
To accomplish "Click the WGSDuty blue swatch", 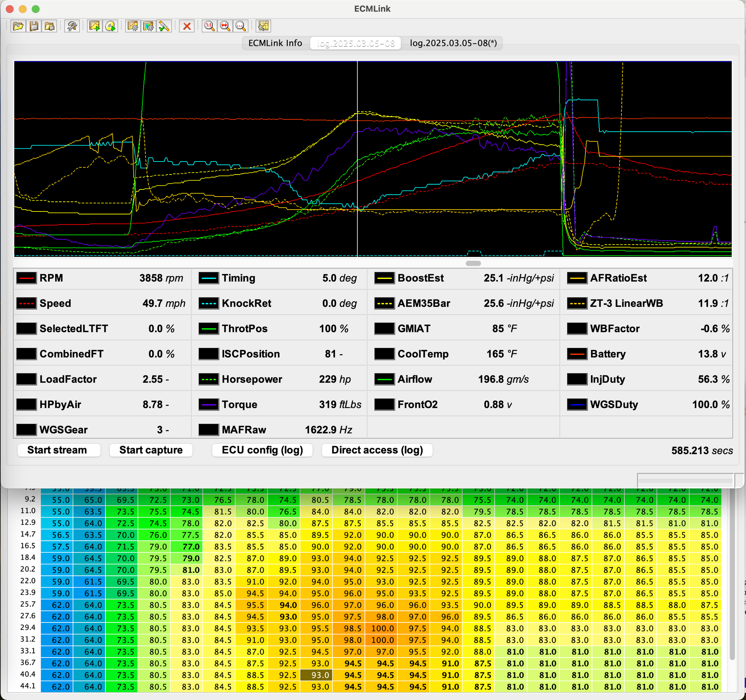I will tap(577, 404).
